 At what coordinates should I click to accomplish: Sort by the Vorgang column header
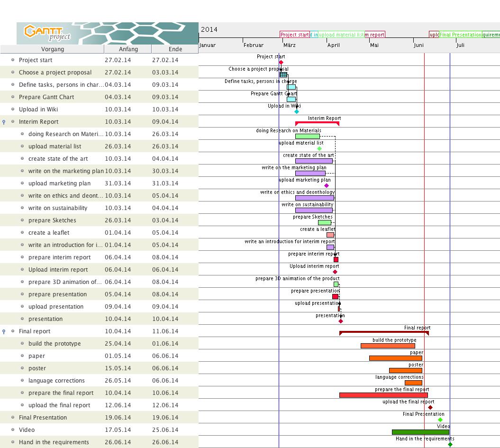pos(52,49)
